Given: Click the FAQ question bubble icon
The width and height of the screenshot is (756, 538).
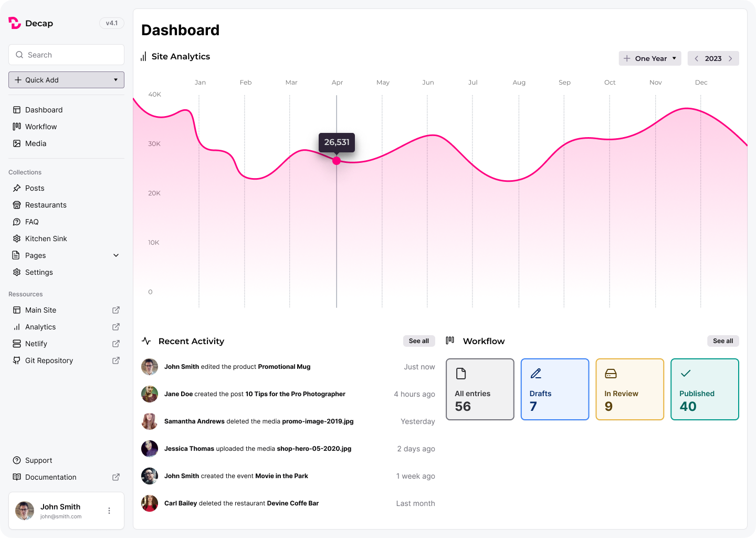Looking at the screenshot, I should tap(17, 222).
